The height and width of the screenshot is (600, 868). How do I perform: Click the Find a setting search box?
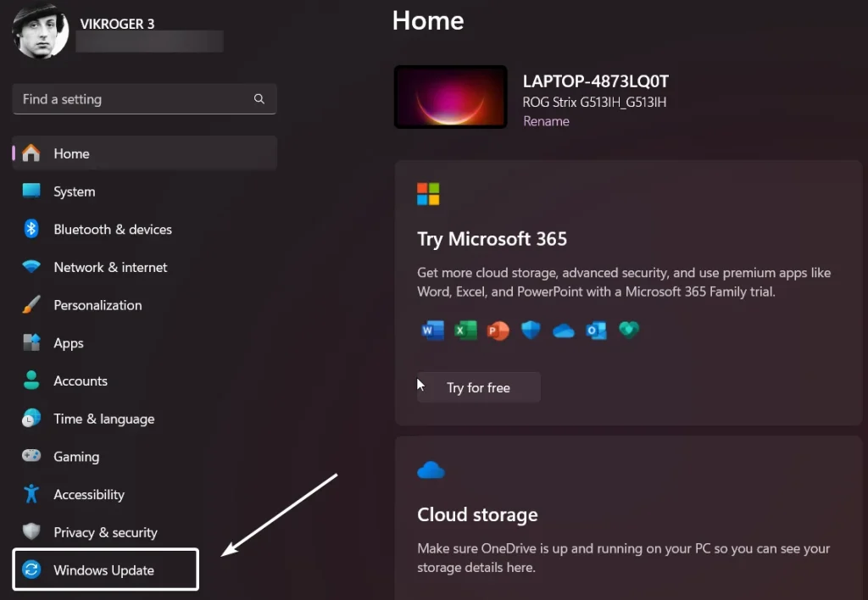tap(144, 99)
